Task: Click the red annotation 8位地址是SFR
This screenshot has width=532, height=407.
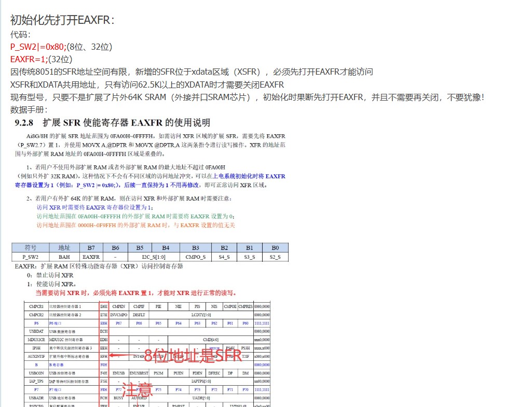Action: 193,356
